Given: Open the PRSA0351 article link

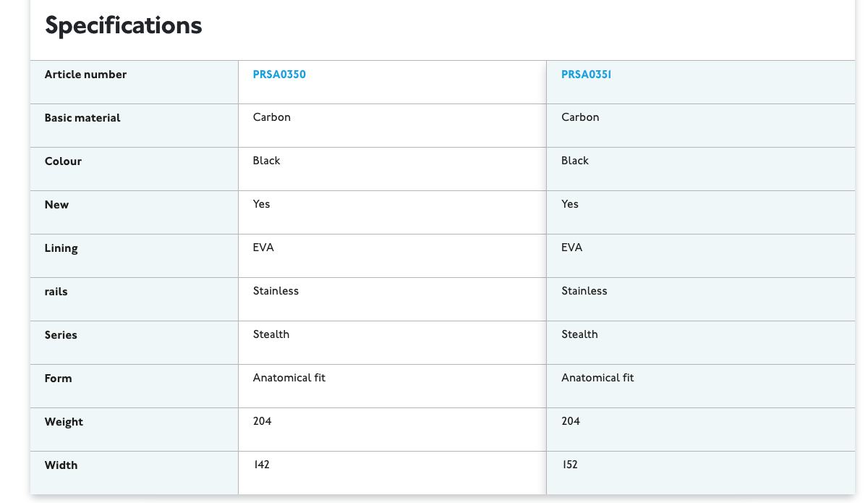Looking at the screenshot, I should 586,75.
